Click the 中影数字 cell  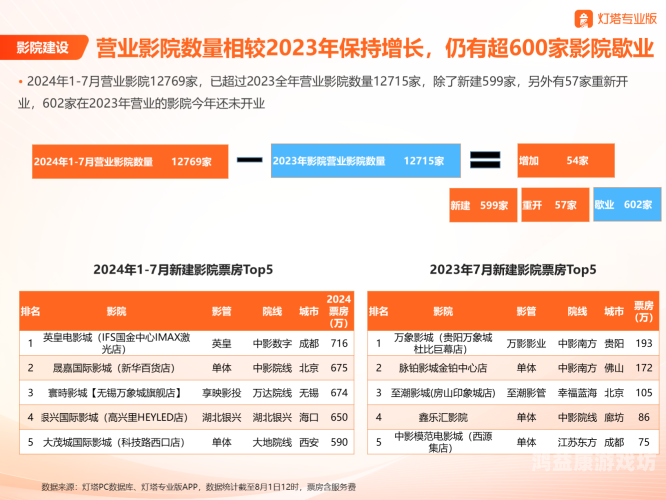tap(272, 343)
